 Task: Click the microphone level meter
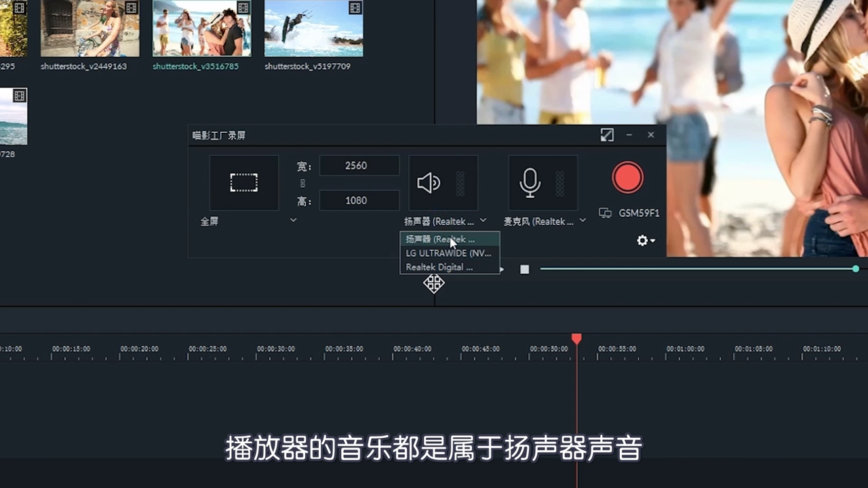(560, 183)
